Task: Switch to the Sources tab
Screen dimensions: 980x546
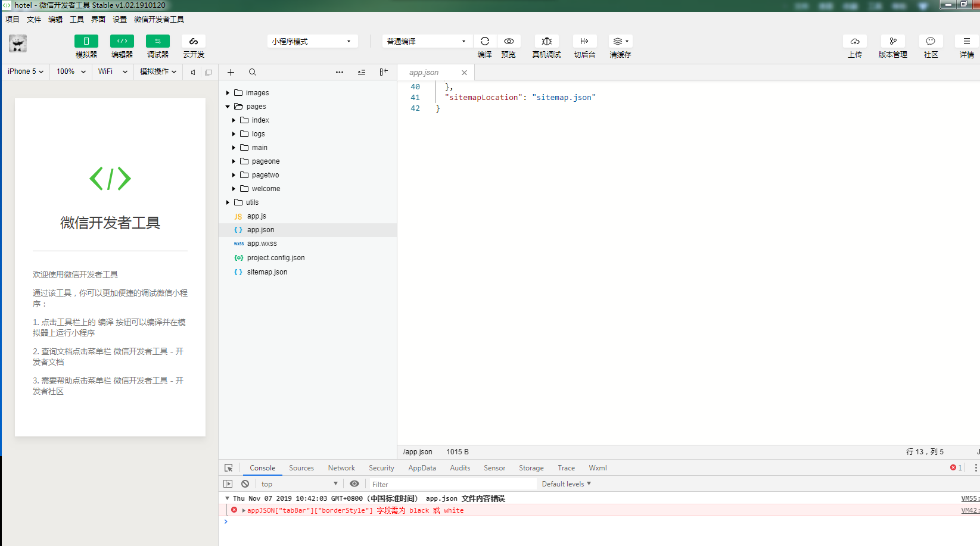Action: point(301,468)
